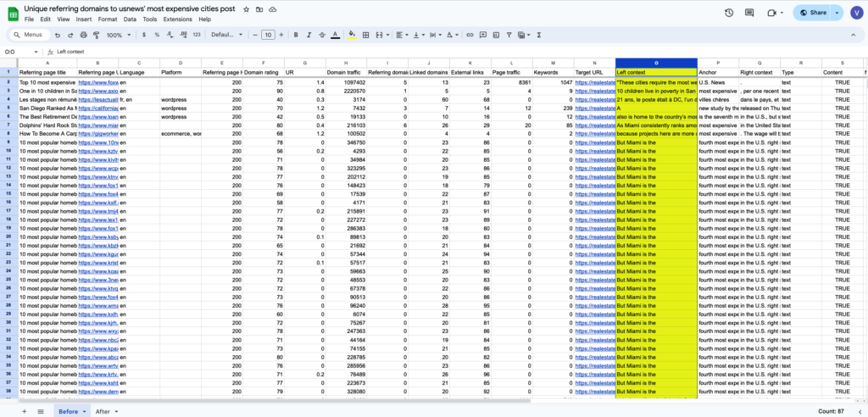868x417 pixels.
Task: Toggle italic formatting
Action: tap(307, 35)
